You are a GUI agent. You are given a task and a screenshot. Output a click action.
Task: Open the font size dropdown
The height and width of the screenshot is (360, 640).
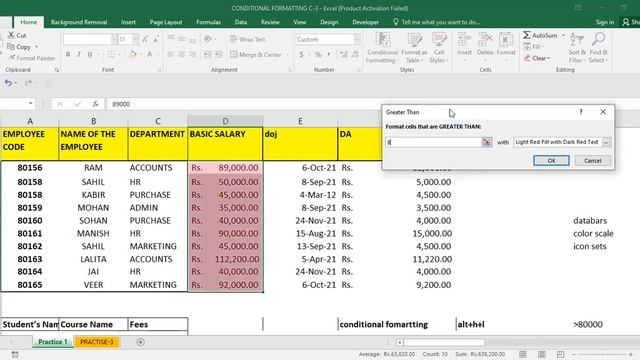pos(135,39)
